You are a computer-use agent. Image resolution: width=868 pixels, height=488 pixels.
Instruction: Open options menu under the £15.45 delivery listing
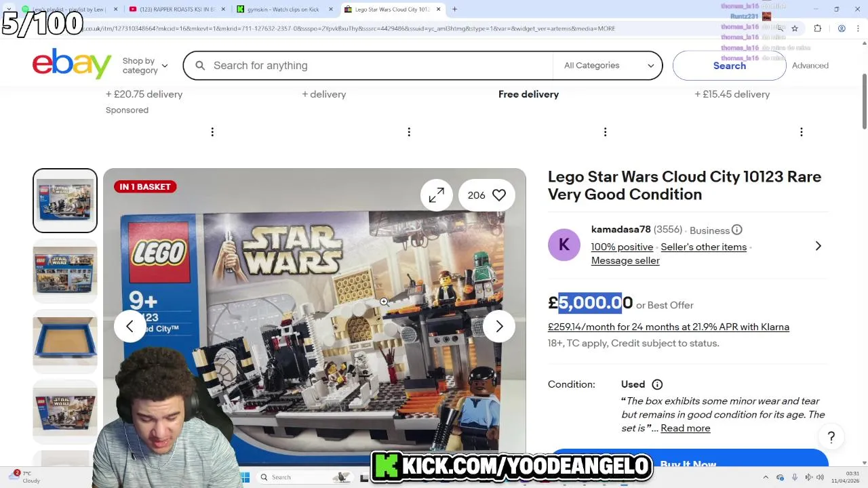(x=801, y=132)
